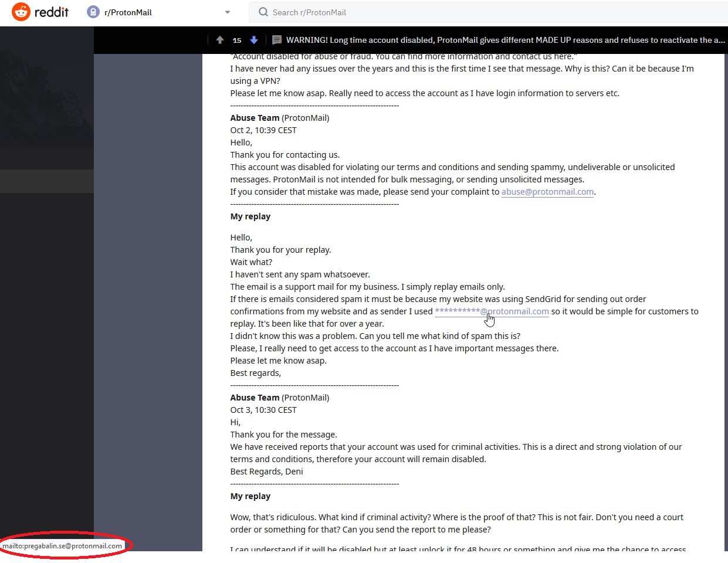Click the second 'My replay' heading above 'Wow'
The height and width of the screenshot is (563, 728).
pos(250,496)
